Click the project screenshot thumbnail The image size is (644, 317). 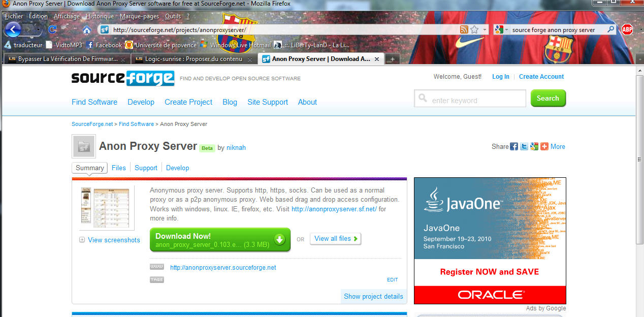pos(107,208)
